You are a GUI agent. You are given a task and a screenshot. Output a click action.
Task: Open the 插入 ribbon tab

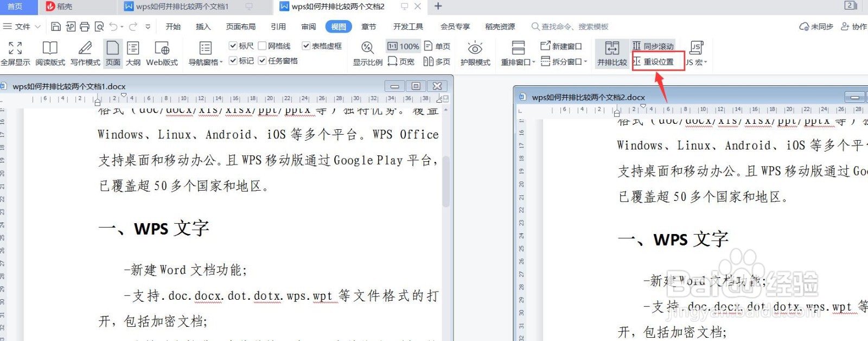[203, 26]
